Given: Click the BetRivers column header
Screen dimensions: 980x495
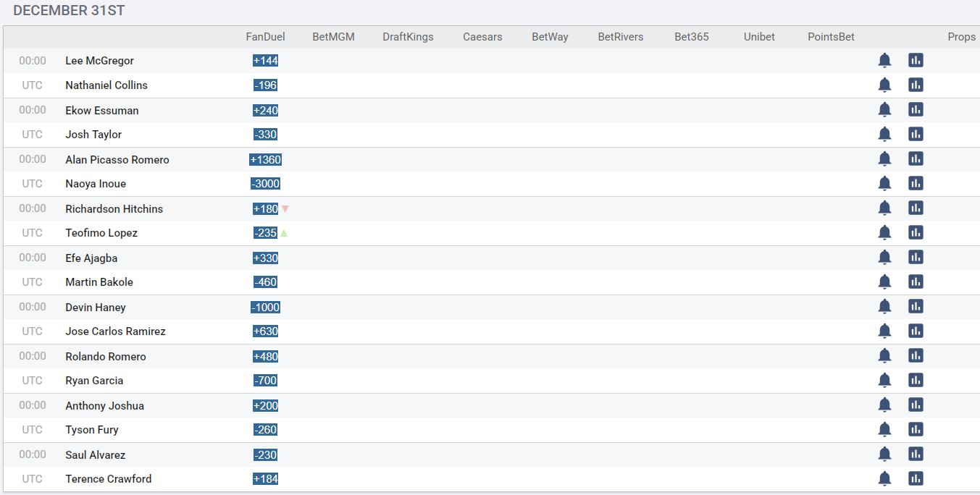Looking at the screenshot, I should [x=620, y=37].
